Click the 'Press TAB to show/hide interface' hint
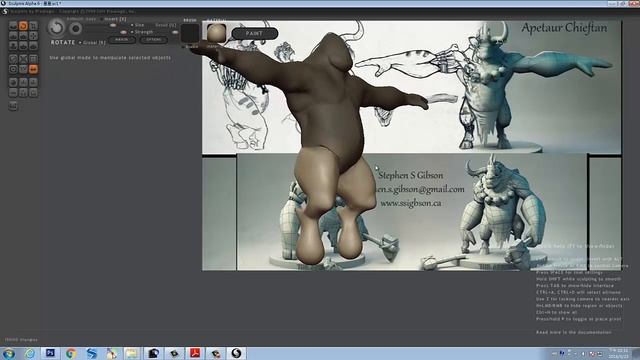 [x=575, y=286]
